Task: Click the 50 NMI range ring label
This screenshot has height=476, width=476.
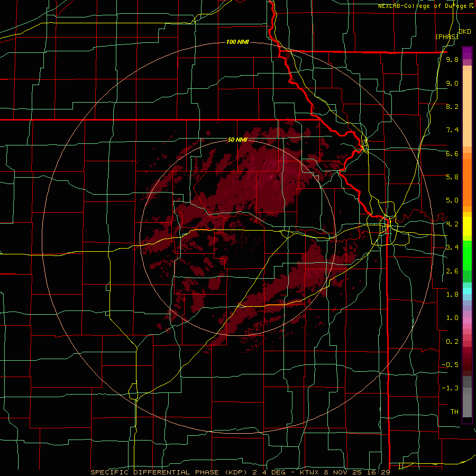Action: 237,140
